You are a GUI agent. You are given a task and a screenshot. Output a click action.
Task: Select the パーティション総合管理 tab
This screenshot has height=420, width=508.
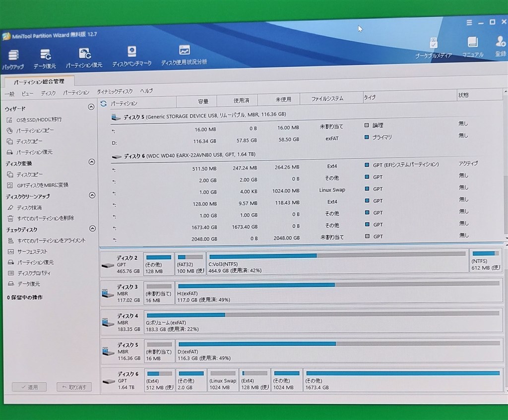coord(39,82)
